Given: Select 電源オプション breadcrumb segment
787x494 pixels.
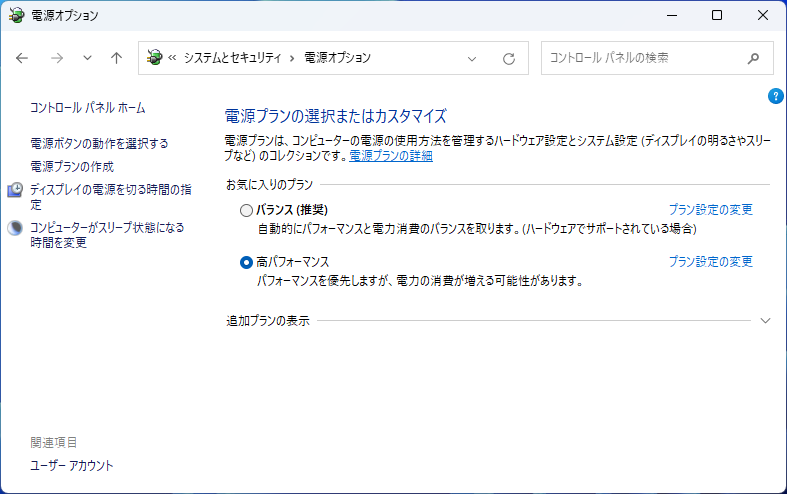Looking at the screenshot, I should click(338, 58).
